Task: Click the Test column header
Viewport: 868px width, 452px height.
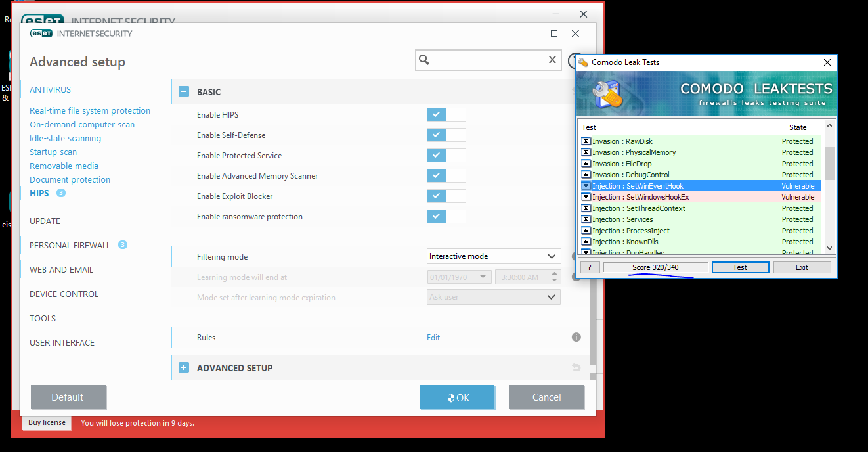Action: point(677,127)
